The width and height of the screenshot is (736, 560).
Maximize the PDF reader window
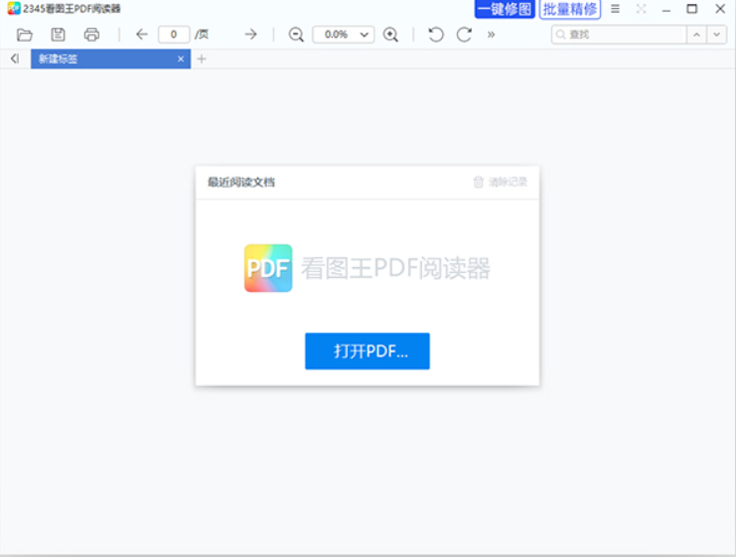pos(692,9)
